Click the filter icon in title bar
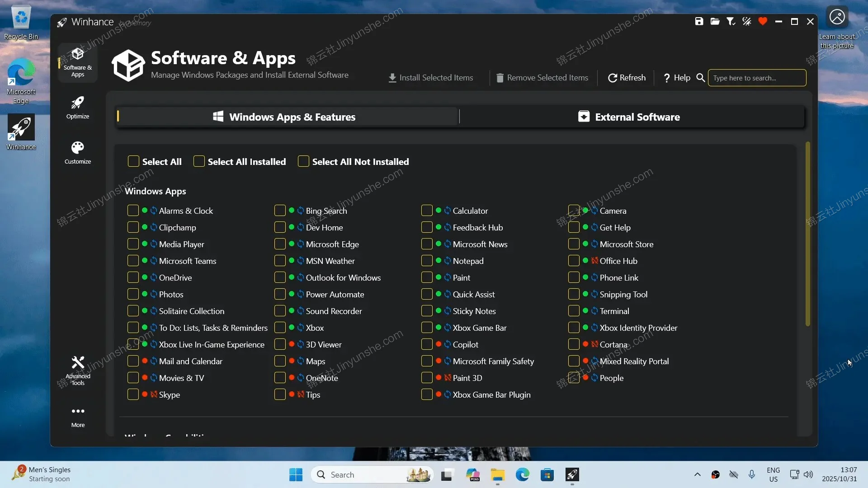 (x=731, y=21)
